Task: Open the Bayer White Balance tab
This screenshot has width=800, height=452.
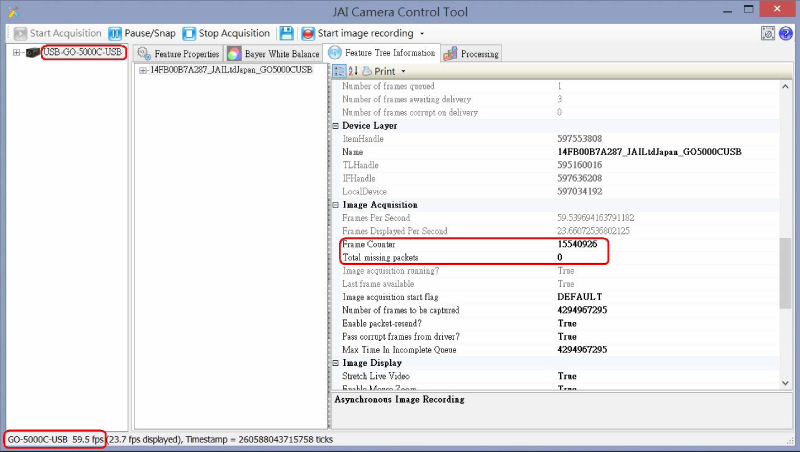Action: (x=272, y=53)
